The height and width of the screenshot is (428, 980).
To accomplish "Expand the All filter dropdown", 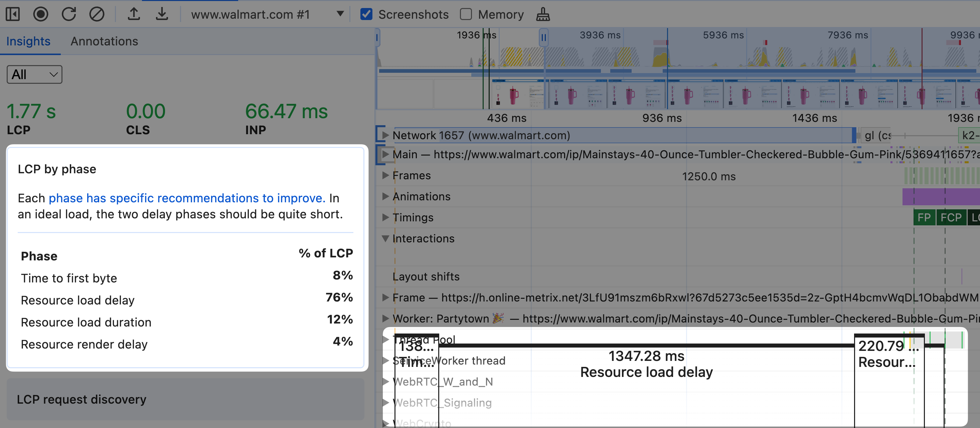I will tap(34, 75).
